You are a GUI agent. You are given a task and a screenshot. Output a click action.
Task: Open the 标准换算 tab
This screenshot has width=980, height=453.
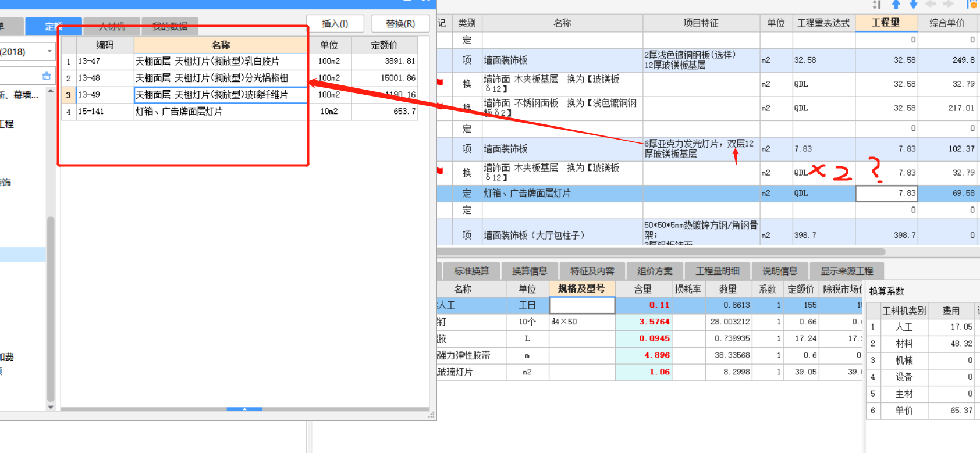tap(471, 271)
